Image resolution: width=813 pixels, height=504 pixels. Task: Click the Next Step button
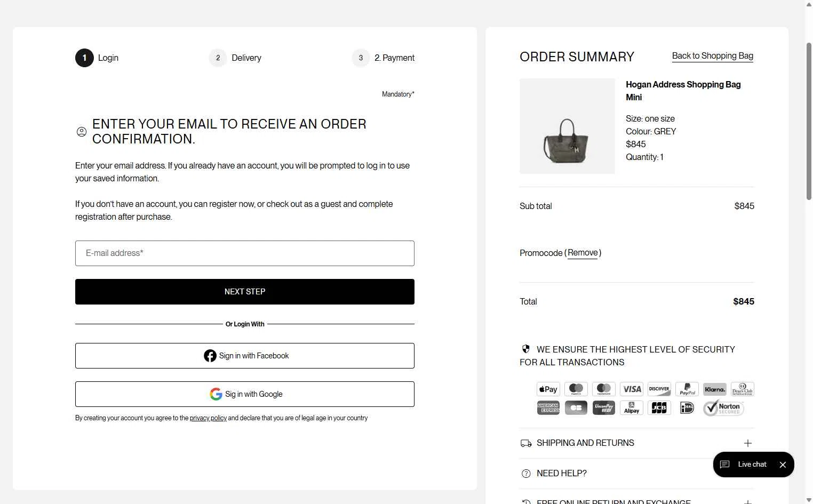click(x=245, y=292)
